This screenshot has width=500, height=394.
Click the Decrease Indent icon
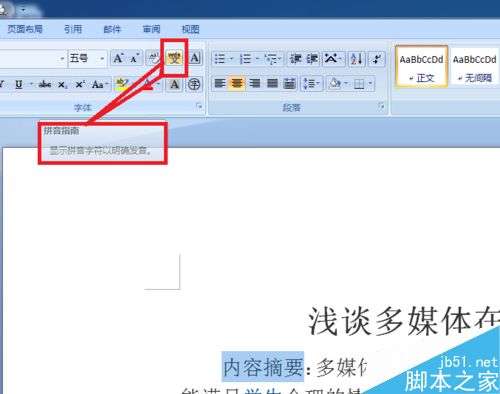pyautogui.click(x=295, y=59)
